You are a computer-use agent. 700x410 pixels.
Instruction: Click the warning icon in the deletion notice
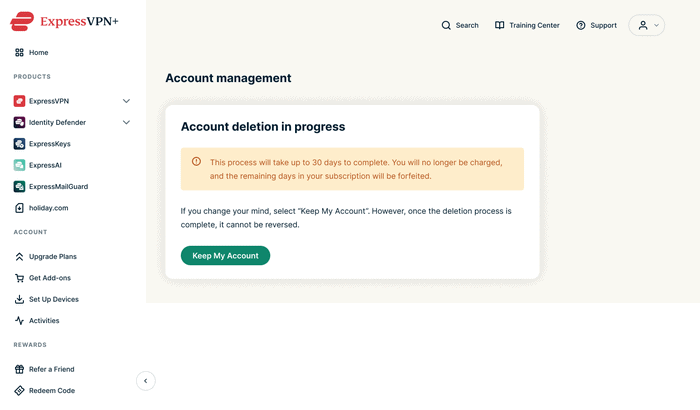(x=196, y=162)
